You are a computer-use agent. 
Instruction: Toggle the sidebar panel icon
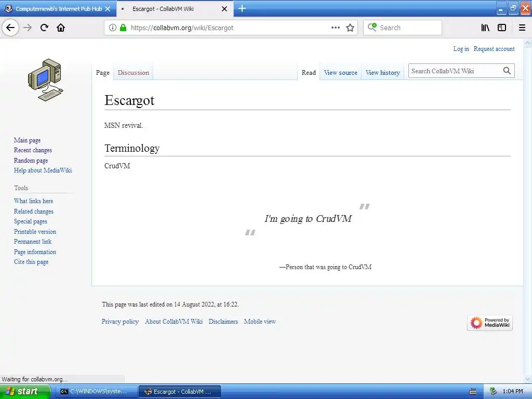pyautogui.click(x=502, y=28)
